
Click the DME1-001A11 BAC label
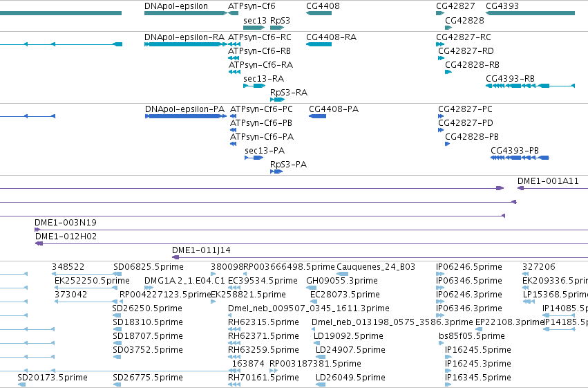point(548,181)
